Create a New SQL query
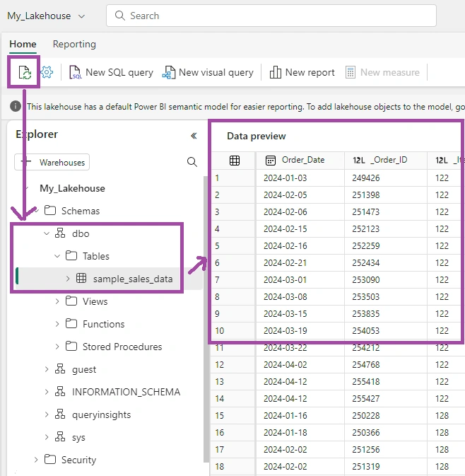Image resolution: width=465 pixels, height=476 pixels. coord(112,73)
